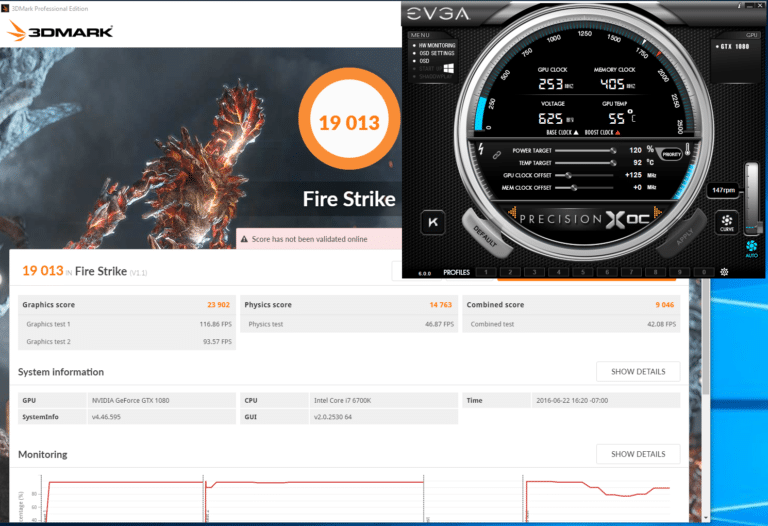Click the Graphics score 23 902 value
768x526 pixels.
218,305
